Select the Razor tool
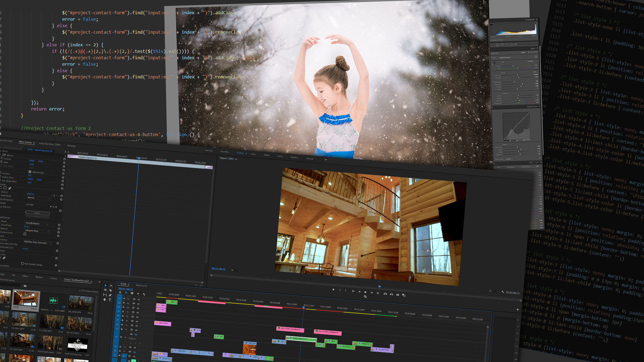The image size is (644, 362). tap(111, 290)
